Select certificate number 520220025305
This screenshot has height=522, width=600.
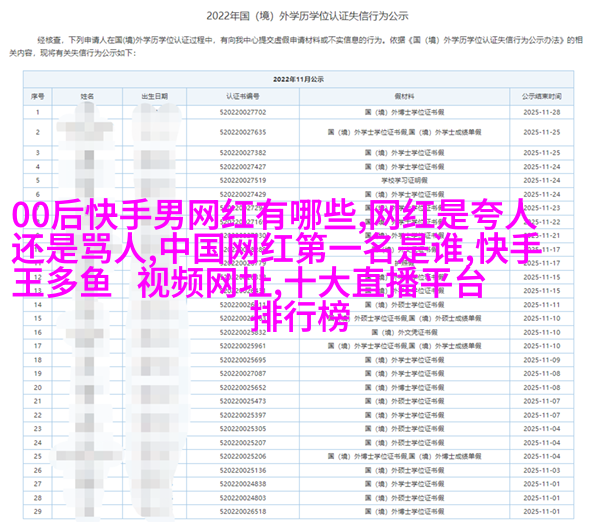pyautogui.click(x=243, y=429)
